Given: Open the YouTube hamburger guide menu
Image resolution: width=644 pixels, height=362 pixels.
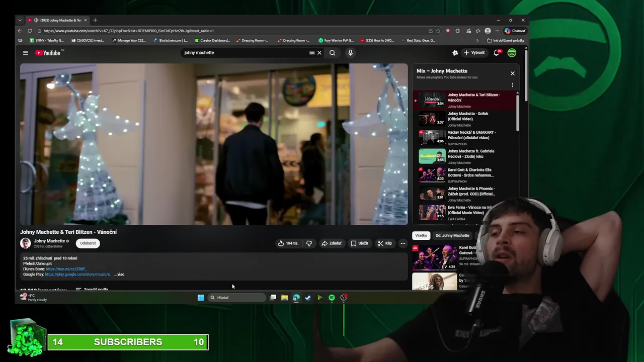Looking at the screenshot, I should click(25, 53).
